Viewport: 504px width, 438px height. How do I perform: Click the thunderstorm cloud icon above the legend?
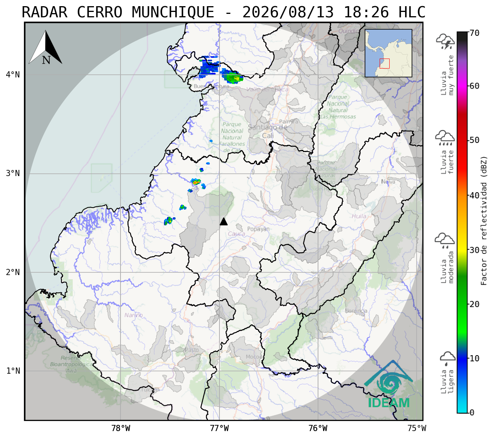coord(445,42)
